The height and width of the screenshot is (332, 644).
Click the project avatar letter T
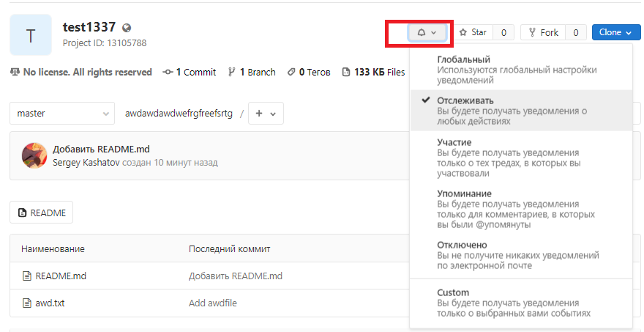31,34
